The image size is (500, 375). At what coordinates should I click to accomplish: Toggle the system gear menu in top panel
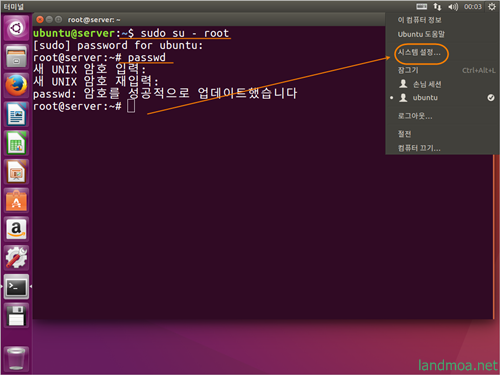(492, 6)
